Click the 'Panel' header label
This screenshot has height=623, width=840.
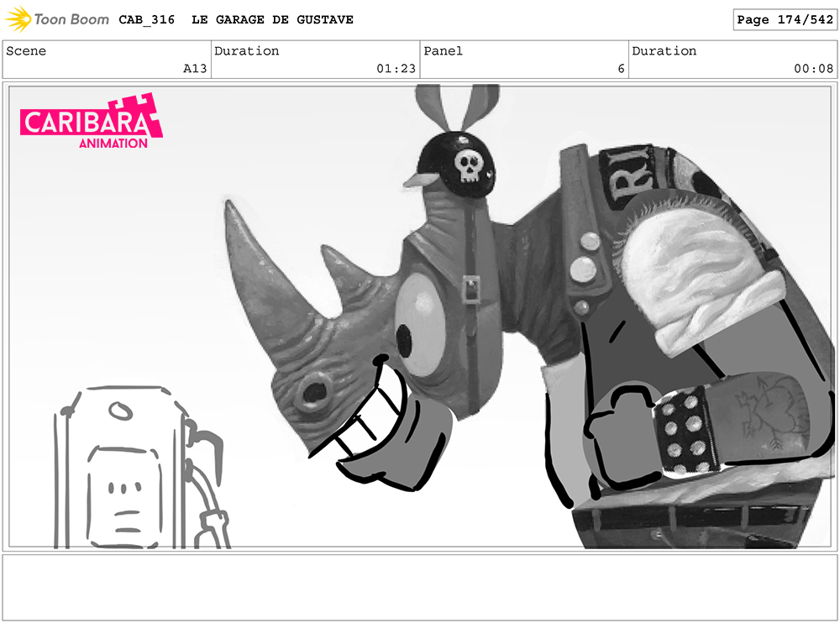tap(443, 51)
